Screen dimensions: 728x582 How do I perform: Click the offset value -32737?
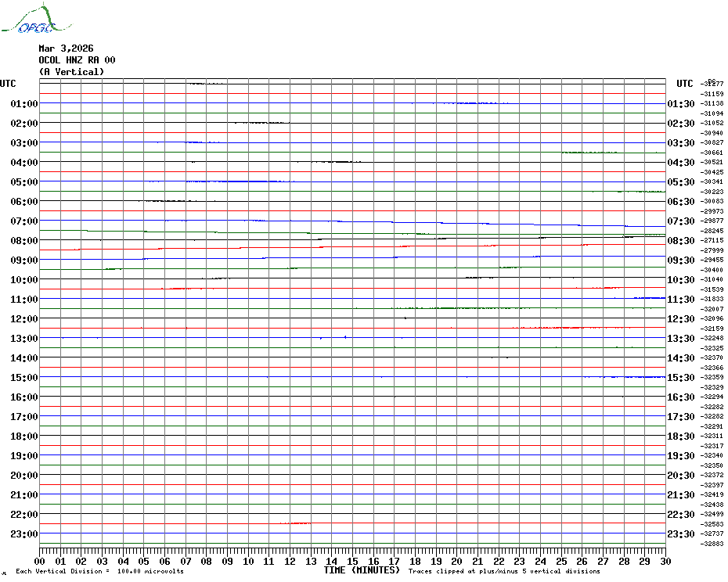tap(712, 533)
